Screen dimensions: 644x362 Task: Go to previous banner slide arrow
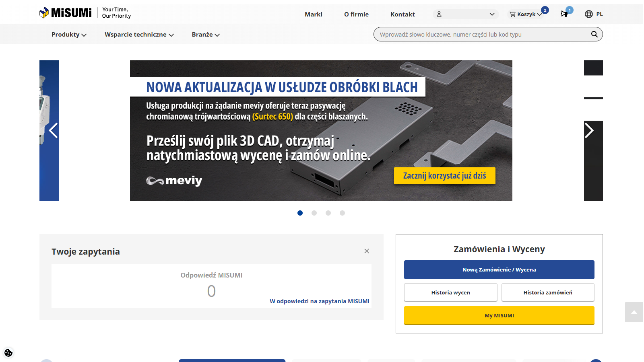53,130
